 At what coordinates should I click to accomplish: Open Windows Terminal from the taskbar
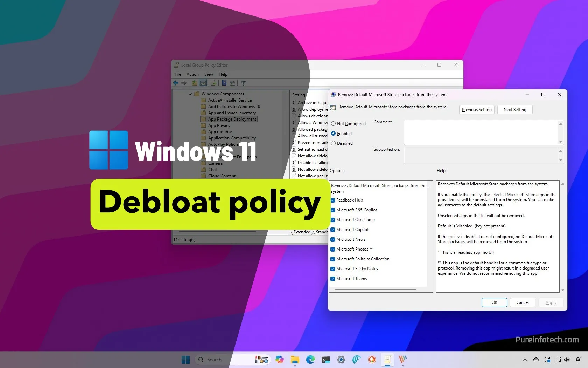tap(325, 360)
